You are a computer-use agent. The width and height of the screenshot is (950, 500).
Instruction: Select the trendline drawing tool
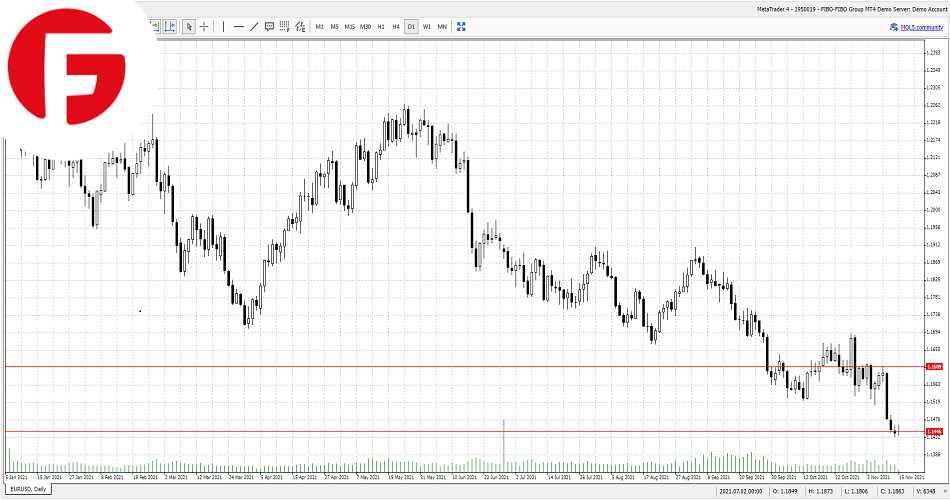[254, 27]
